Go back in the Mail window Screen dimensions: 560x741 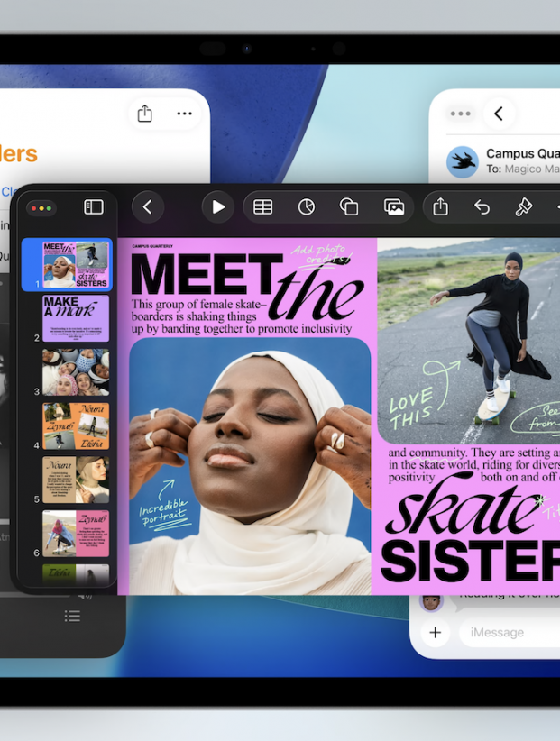499,114
